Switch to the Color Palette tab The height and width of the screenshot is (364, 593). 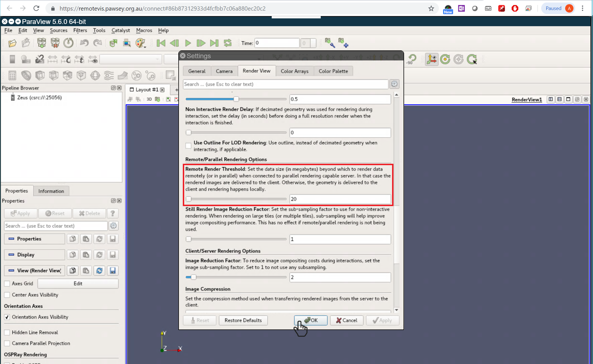[333, 71]
